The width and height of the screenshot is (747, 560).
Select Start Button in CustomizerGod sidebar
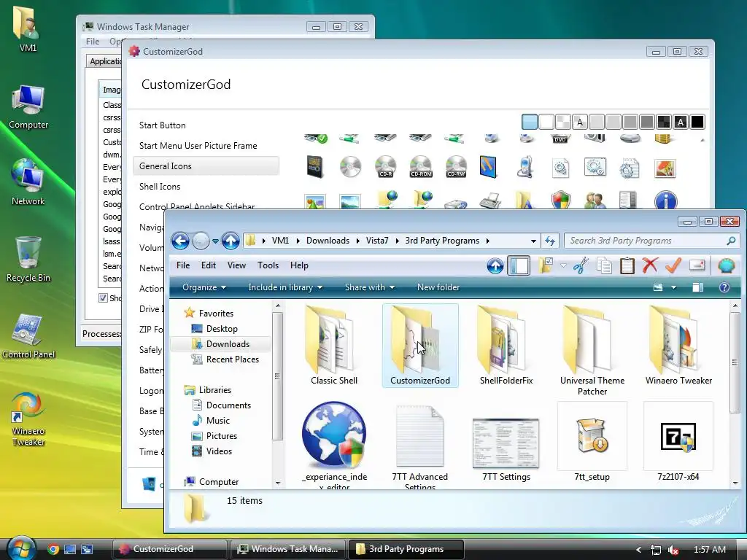[x=163, y=125]
